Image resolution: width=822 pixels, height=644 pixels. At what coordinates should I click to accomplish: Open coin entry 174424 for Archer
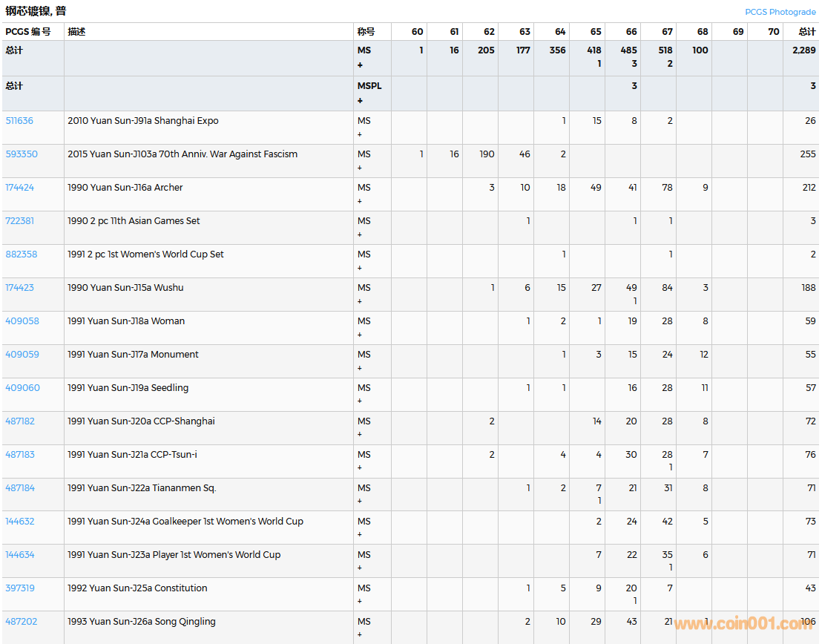19,188
